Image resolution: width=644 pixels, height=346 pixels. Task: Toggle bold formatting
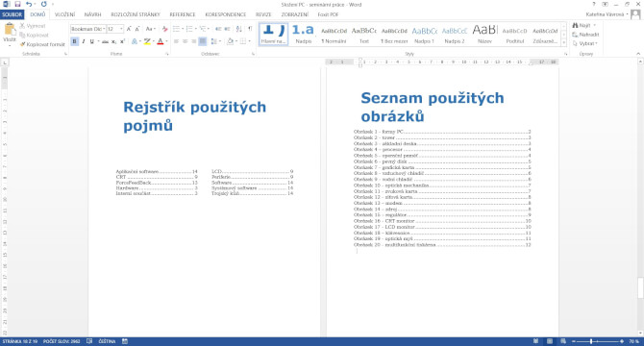click(x=74, y=41)
